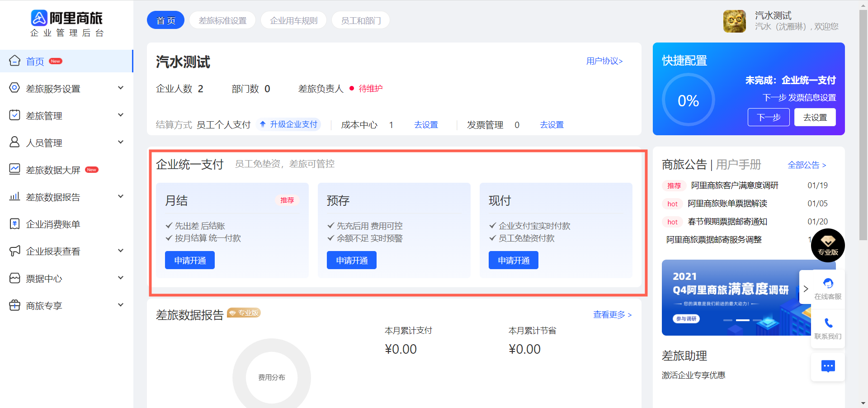
Task: Expand the 企业报表查看 menu chevron
Action: click(x=121, y=251)
